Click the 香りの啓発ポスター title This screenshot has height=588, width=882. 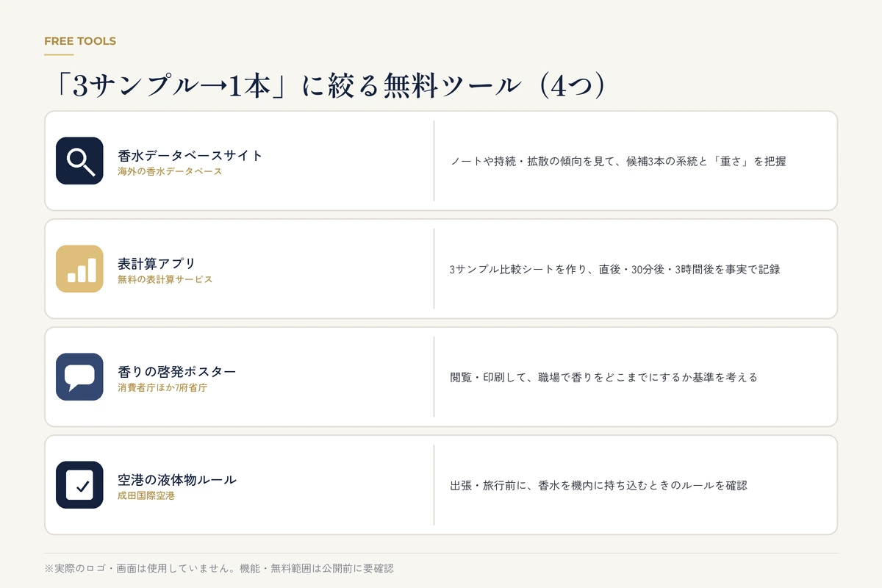click(176, 371)
